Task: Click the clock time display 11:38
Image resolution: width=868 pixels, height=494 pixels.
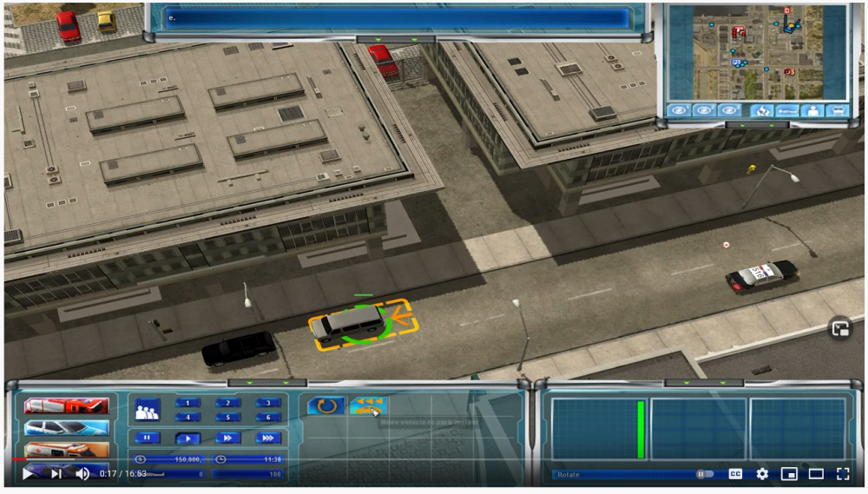Action: coord(248,459)
